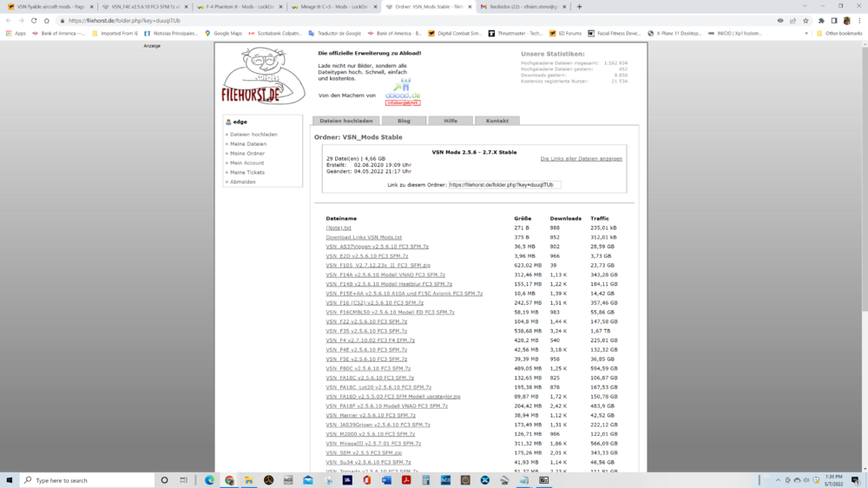Open Windows Start menu
Image resolution: width=868 pixels, height=488 pixels.
pyautogui.click(x=10, y=480)
